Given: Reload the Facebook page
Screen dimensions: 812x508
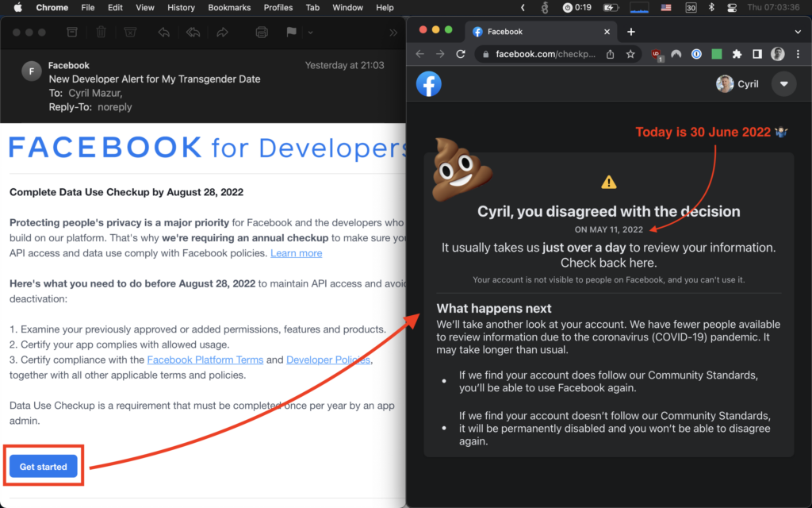Looking at the screenshot, I should pos(461,54).
